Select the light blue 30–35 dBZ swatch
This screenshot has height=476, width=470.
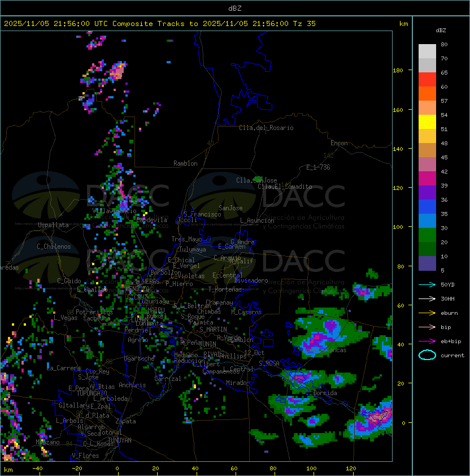[x=427, y=220]
